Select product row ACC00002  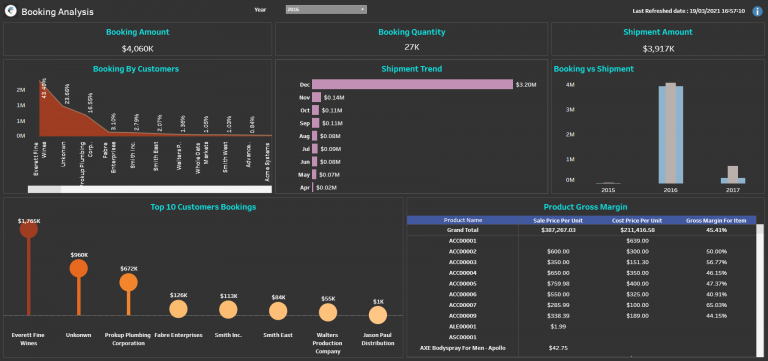pyautogui.click(x=462, y=252)
